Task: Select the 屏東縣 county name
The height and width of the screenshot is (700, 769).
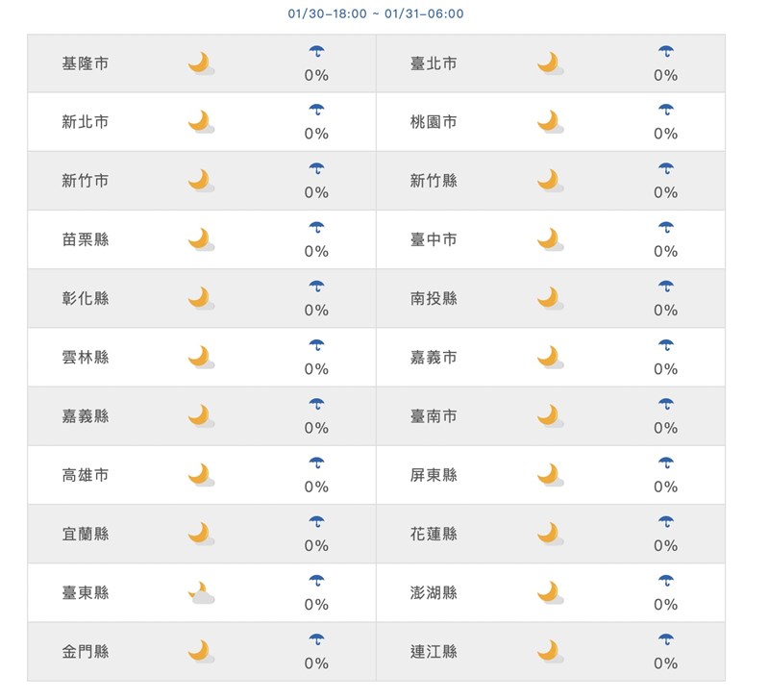Action: (x=434, y=475)
